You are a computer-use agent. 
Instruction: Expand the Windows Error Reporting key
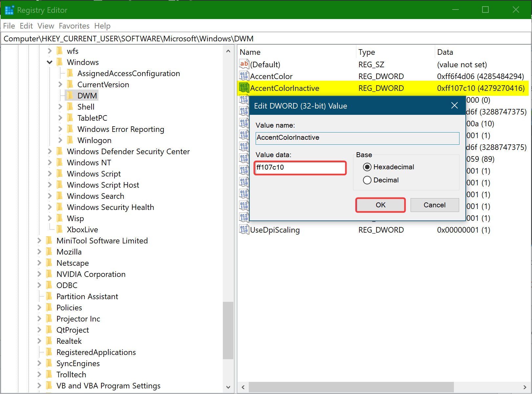pos(60,129)
